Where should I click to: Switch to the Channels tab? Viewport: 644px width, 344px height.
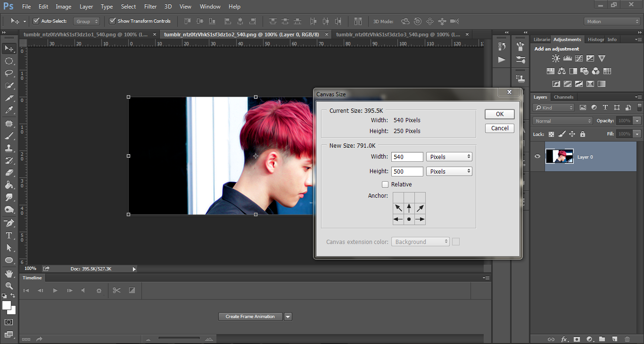pyautogui.click(x=563, y=97)
